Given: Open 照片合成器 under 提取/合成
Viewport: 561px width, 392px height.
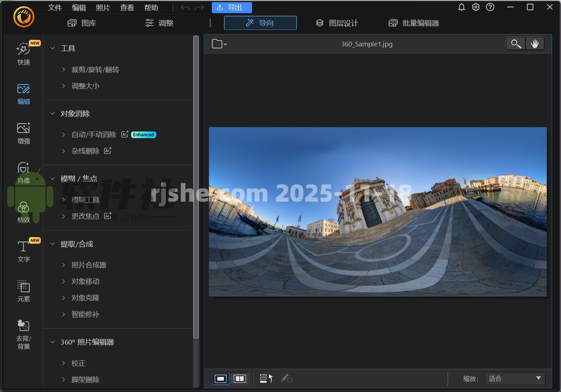Looking at the screenshot, I should pos(89,265).
